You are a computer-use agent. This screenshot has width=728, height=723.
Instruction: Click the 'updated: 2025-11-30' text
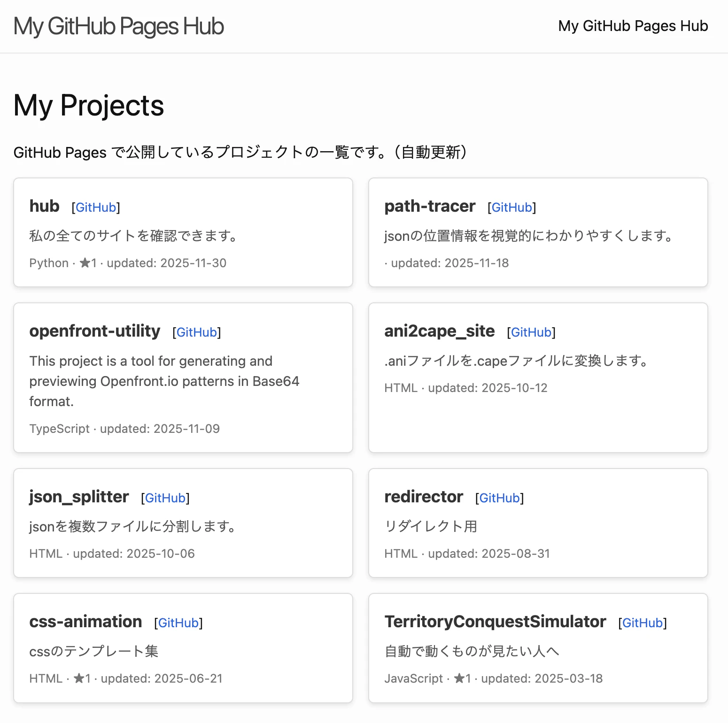coord(167,263)
